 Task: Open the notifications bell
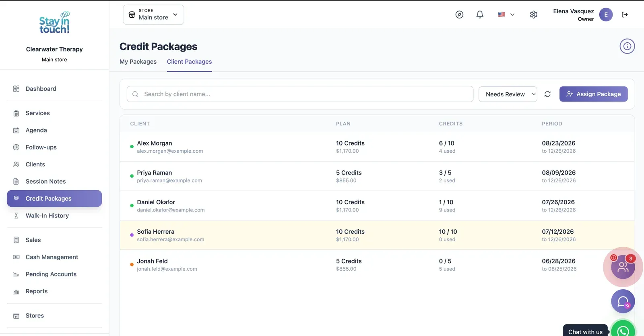480,15
